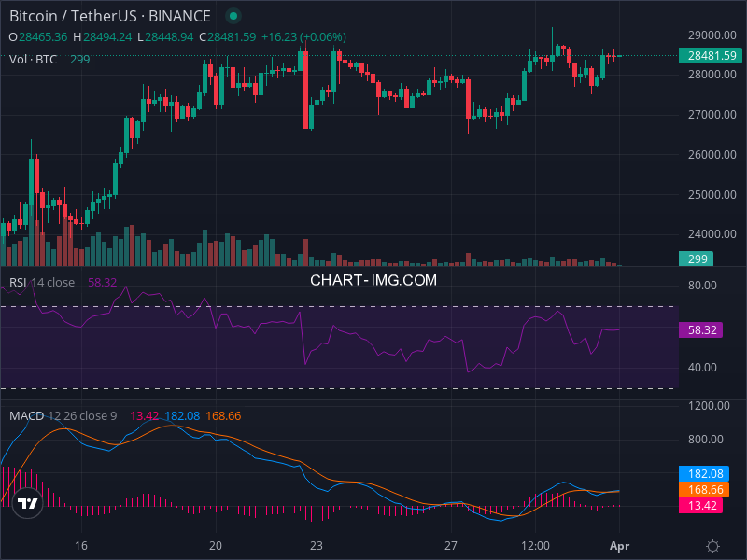The width and height of the screenshot is (747, 560).
Task: Click the blue MACD tag 182.08 on axis
Action: (x=704, y=474)
